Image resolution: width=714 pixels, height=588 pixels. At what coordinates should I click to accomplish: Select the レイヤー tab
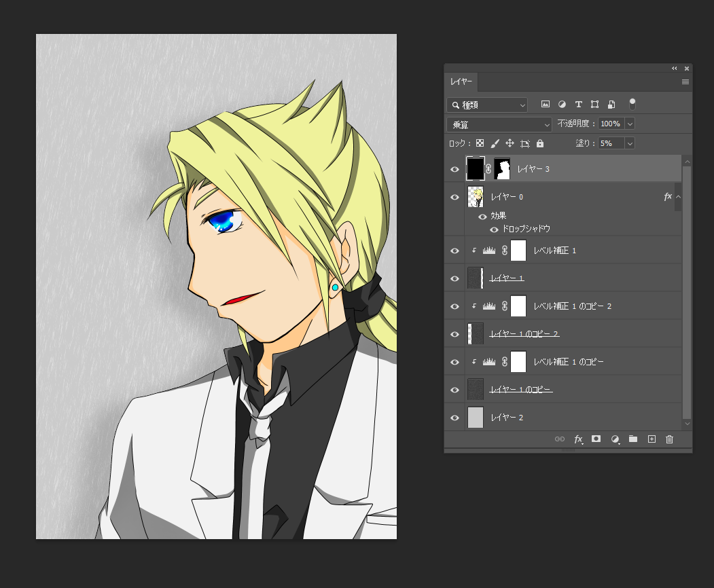point(462,81)
